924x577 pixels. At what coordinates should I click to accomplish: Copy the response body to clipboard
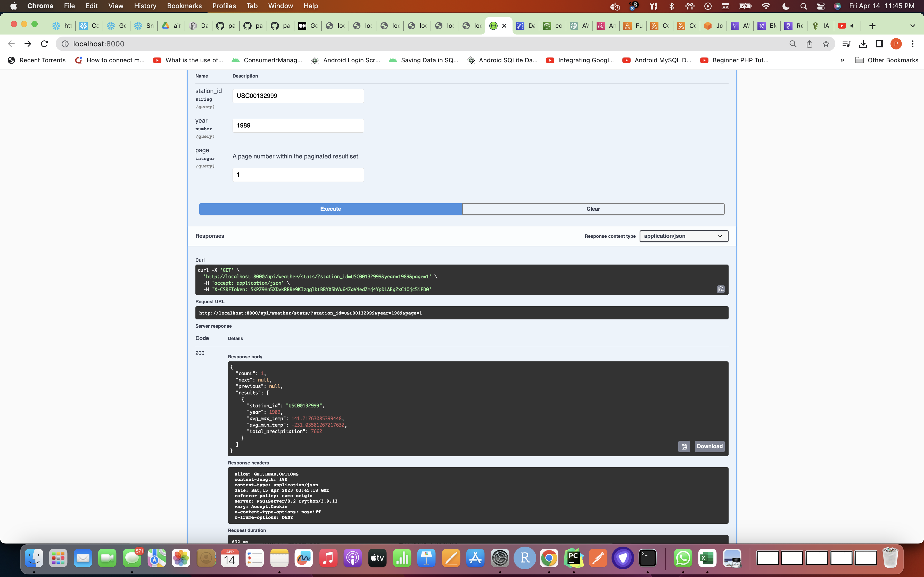pos(684,446)
